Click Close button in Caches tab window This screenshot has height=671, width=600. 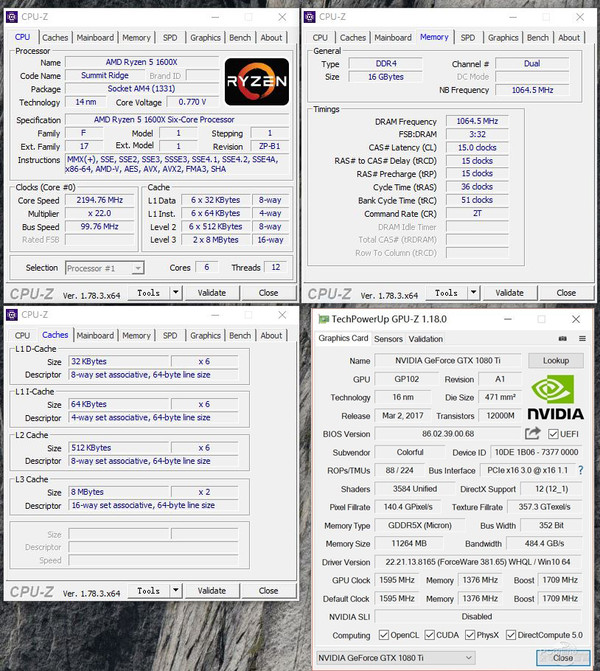pos(268,591)
